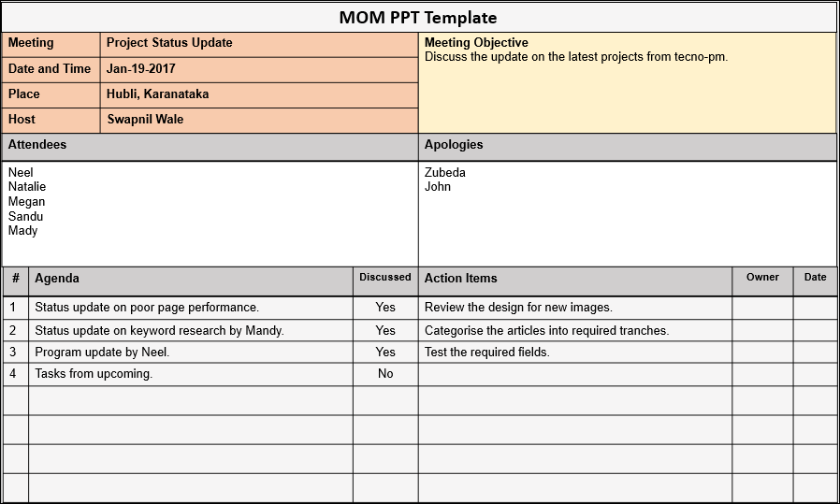Click the Agenda column header
Screen dimensions: 840x504
[57, 279]
